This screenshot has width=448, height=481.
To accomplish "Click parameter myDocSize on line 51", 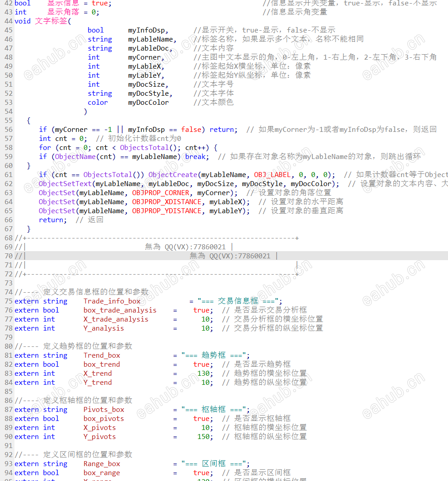I will (x=146, y=84).
